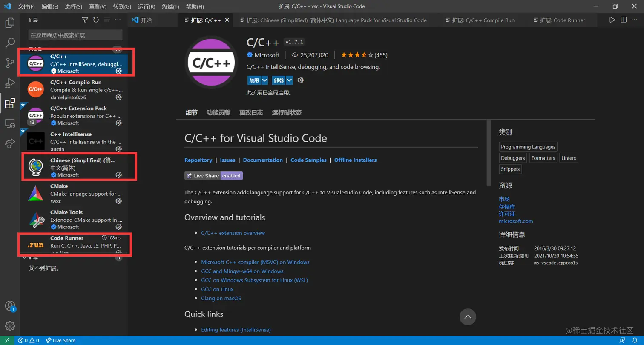Select the 细节 tab
Screen dimensions: 644x345
pos(192,113)
